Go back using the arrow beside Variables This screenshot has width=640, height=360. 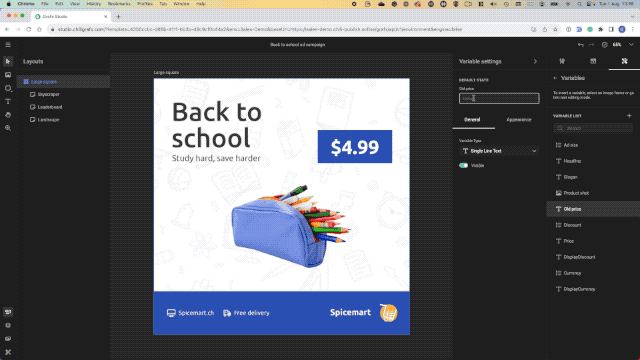(555, 78)
